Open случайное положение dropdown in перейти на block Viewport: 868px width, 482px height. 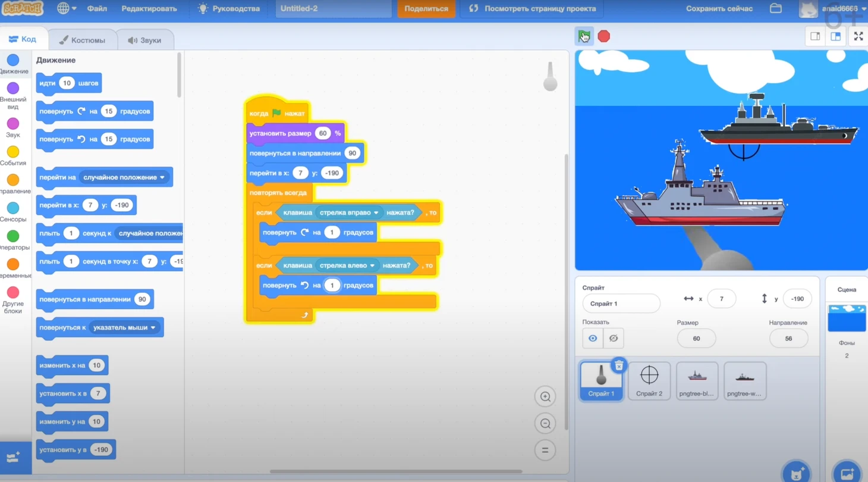(124, 177)
